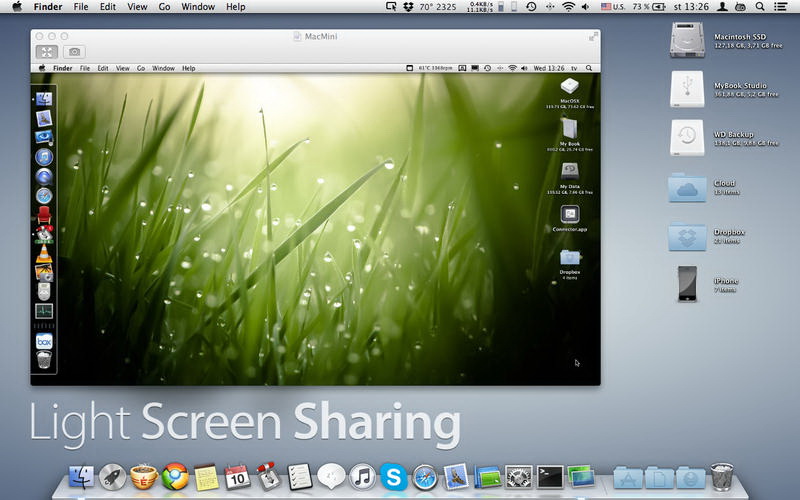Image resolution: width=800 pixels, height=500 pixels.
Task: Click the camera screenshot button in MacMini window
Action: 73,51
